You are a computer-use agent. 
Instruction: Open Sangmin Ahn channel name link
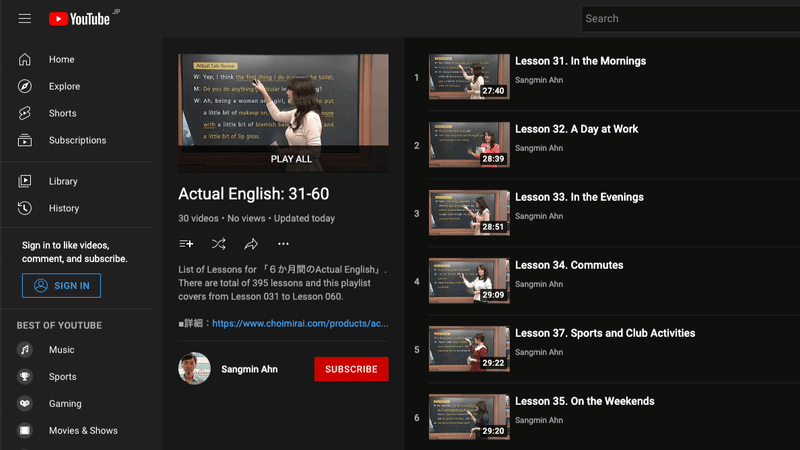point(249,369)
